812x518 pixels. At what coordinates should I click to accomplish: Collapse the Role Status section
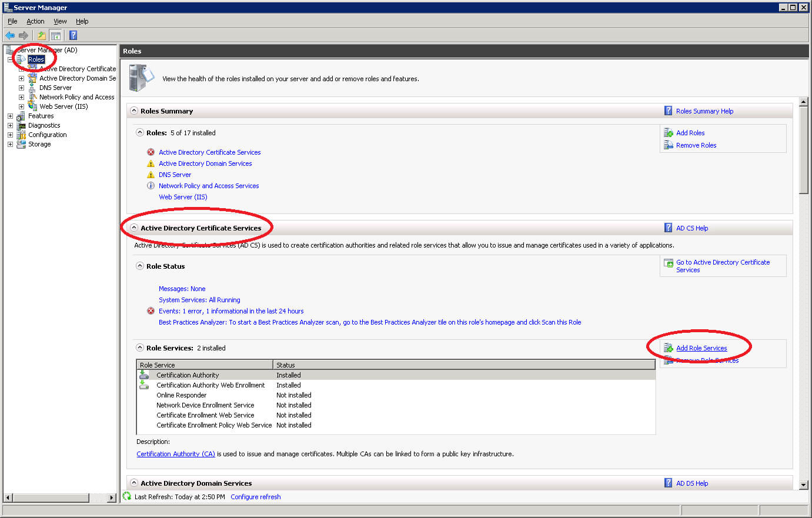click(140, 266)
